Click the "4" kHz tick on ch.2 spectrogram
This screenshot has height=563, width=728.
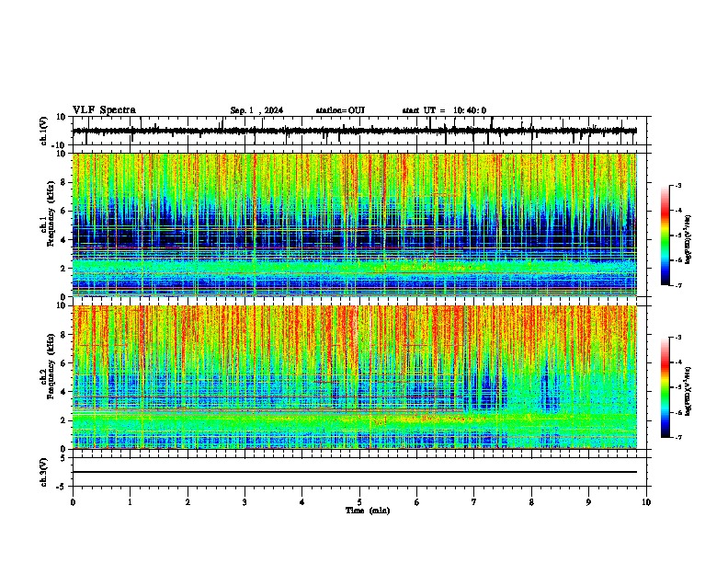point(63,392)
